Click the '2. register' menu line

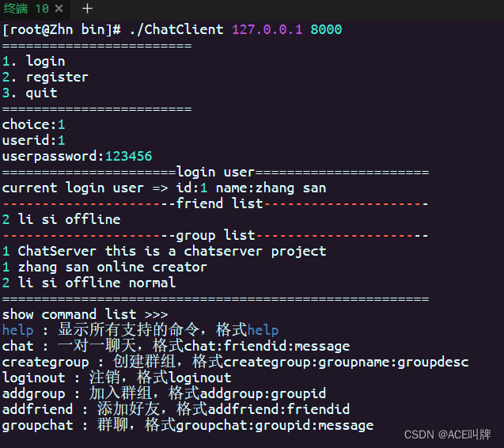click(x=45, y=77)
